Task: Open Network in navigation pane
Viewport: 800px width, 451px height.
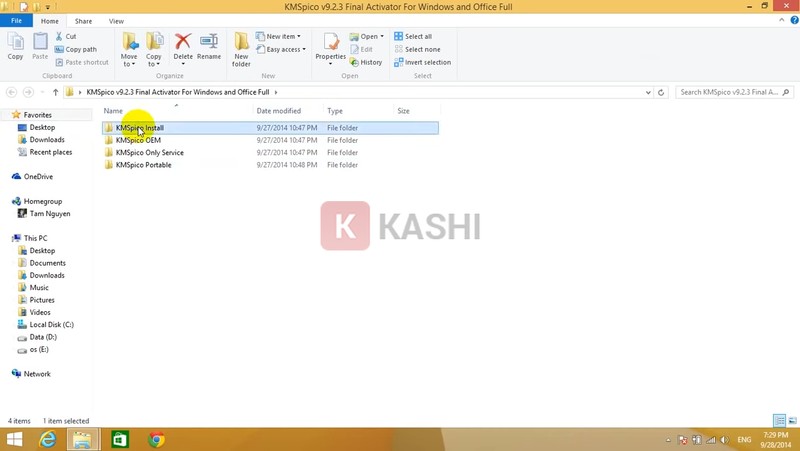Action: click(37, 374)
